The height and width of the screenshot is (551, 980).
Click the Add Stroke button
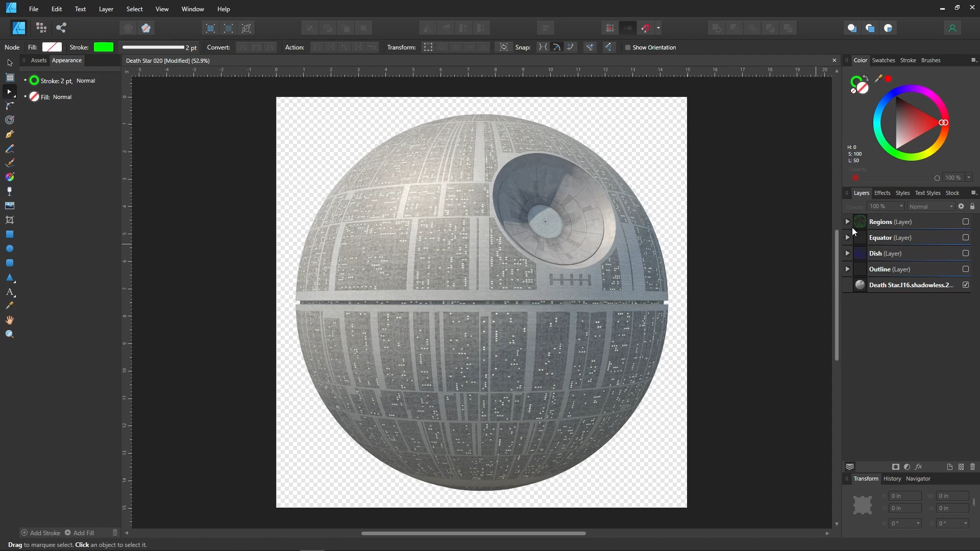41,533
